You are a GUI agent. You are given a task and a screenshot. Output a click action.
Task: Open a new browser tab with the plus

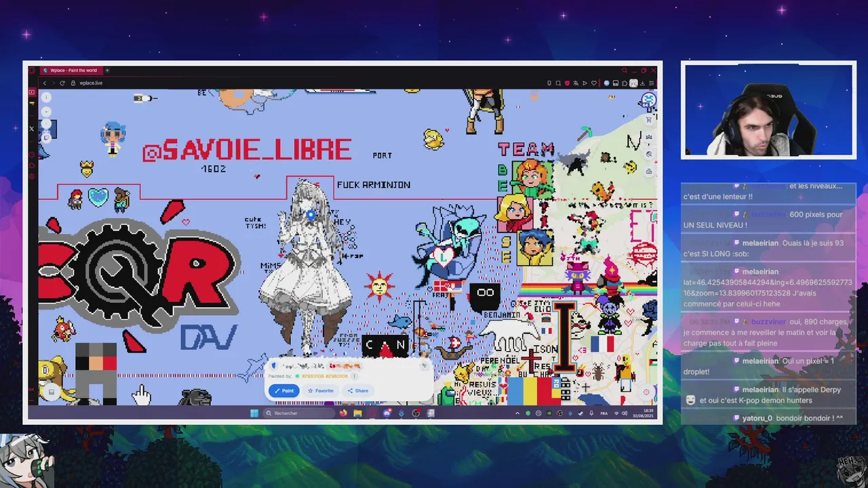pos(107,70)
